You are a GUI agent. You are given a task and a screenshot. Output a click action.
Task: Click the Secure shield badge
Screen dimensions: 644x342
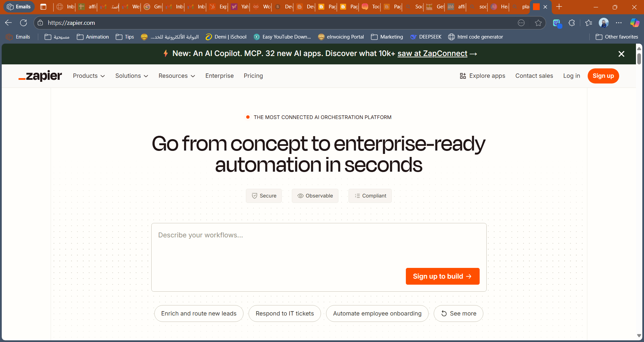tap(264, 196)
